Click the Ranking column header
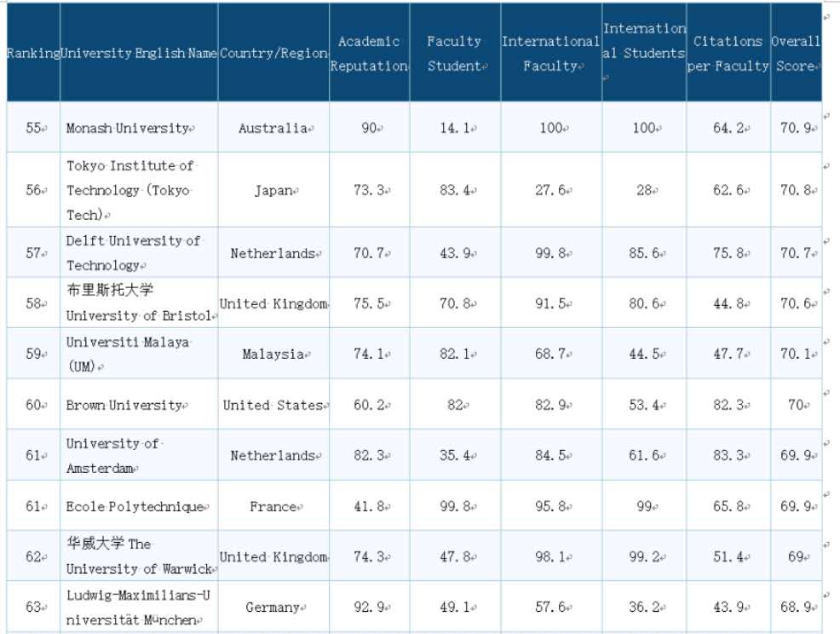Screen dimensions: 840x634 click(33, 53)
